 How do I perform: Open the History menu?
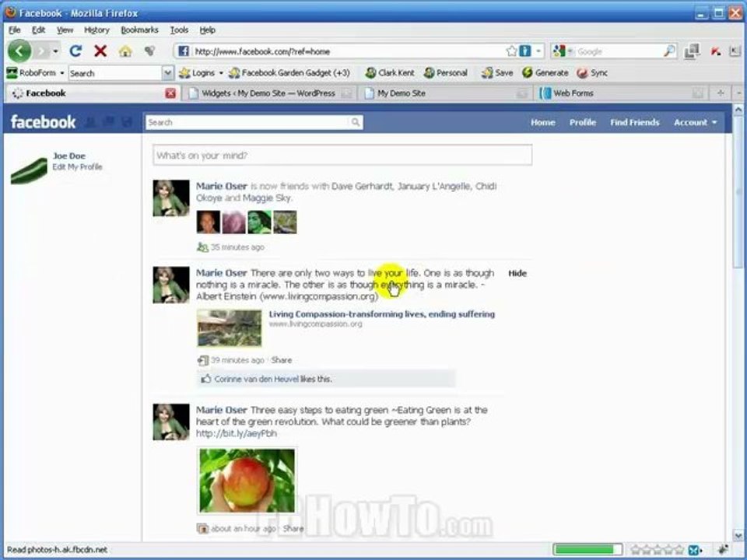coord(96,30)
